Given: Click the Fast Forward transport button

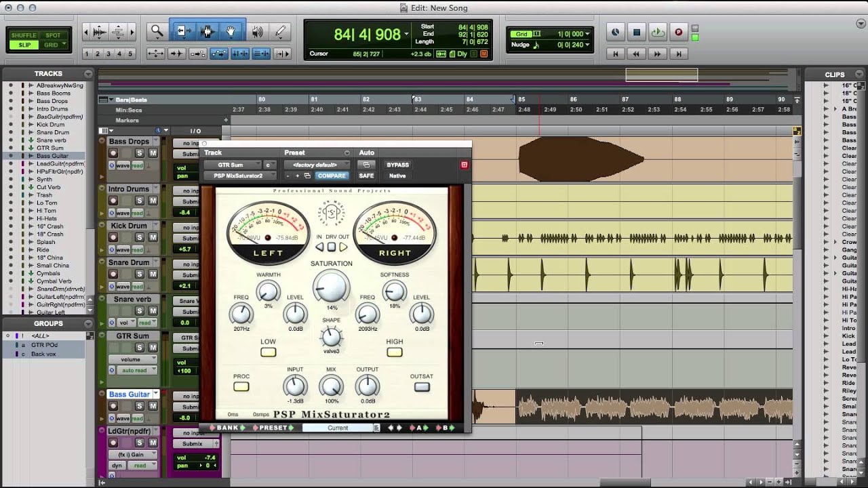Looking at the screenshot, I should tap(656, 54).
